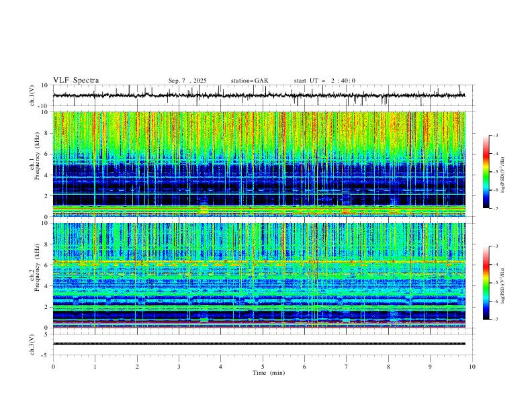Click the 0 minute tick label
The width and height of the screenshot is (532, 411).
tap(53, 367)
